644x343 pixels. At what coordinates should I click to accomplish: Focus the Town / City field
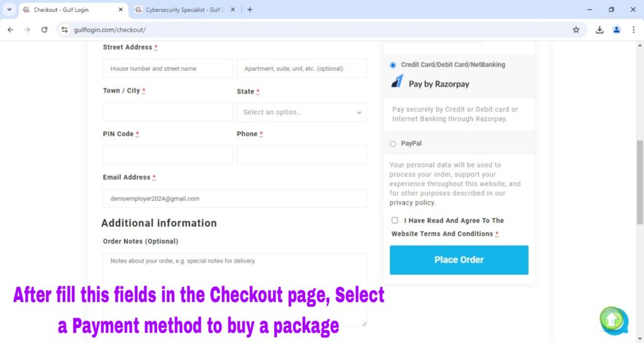coord(168,112)
